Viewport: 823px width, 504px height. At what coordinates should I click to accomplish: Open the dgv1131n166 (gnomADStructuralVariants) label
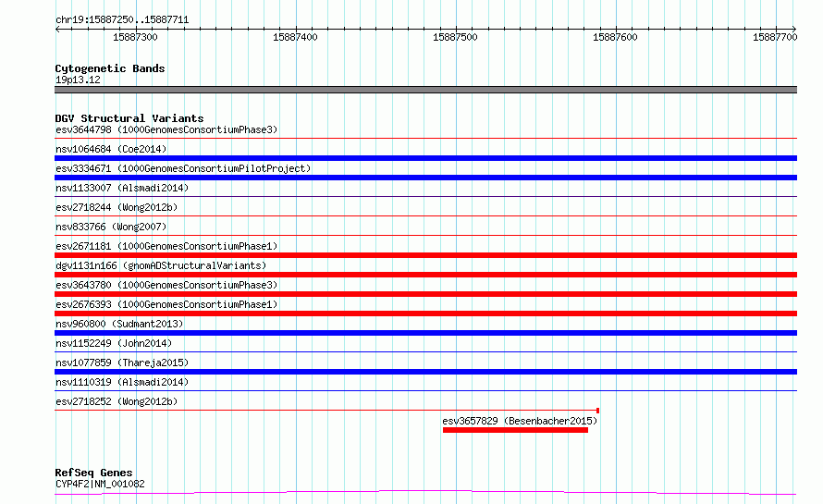click(161, 265)
